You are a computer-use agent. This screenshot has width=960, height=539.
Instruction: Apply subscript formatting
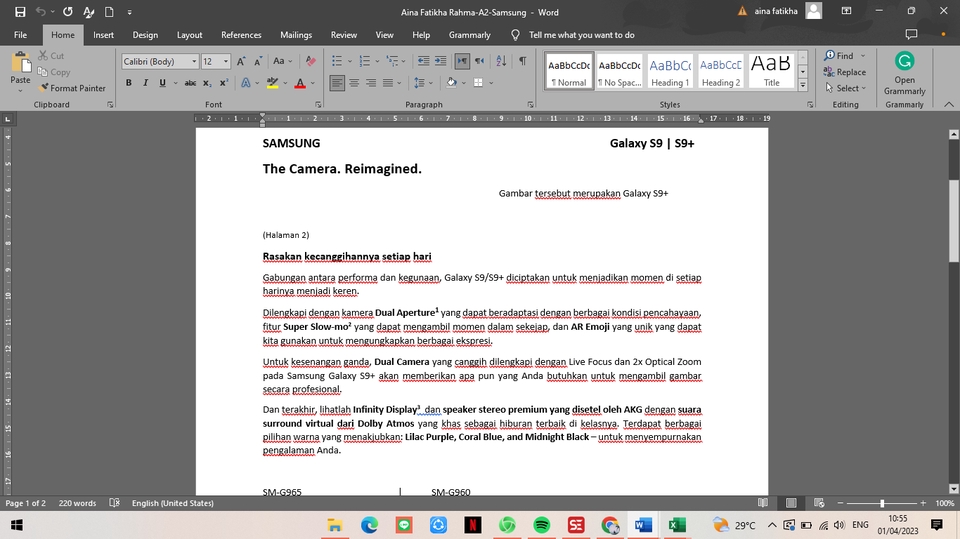tap(208, 83)
